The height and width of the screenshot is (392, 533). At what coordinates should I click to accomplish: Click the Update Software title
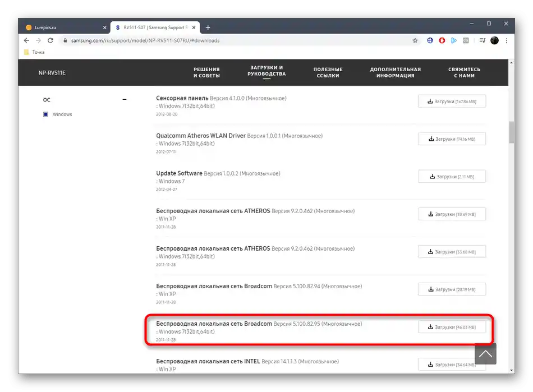click(179, 173)
